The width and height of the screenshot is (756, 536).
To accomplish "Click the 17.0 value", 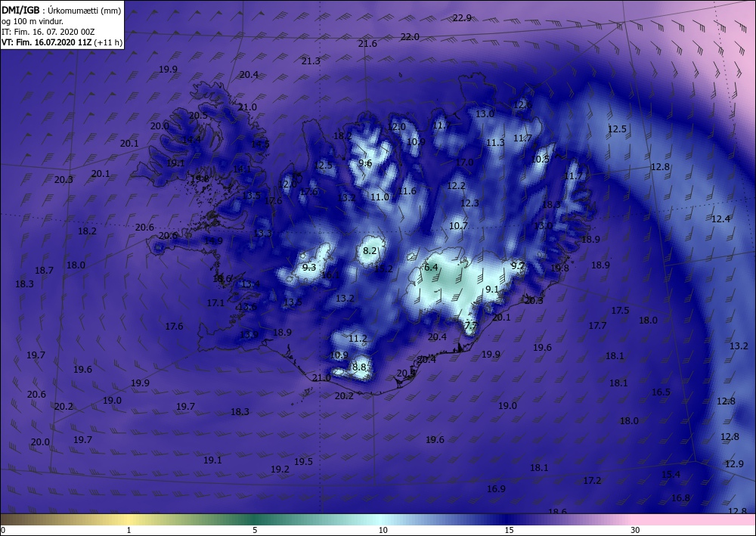I will pos(464,162).
